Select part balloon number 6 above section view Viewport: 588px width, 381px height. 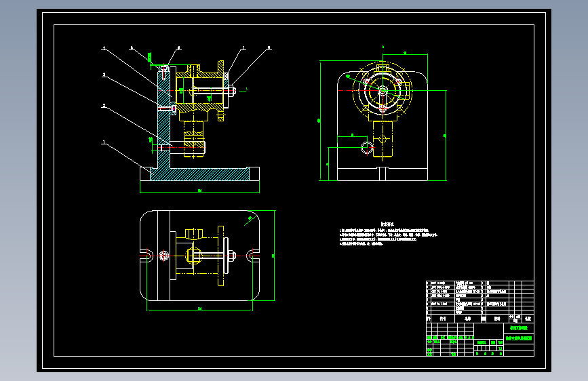pos(178,48)
